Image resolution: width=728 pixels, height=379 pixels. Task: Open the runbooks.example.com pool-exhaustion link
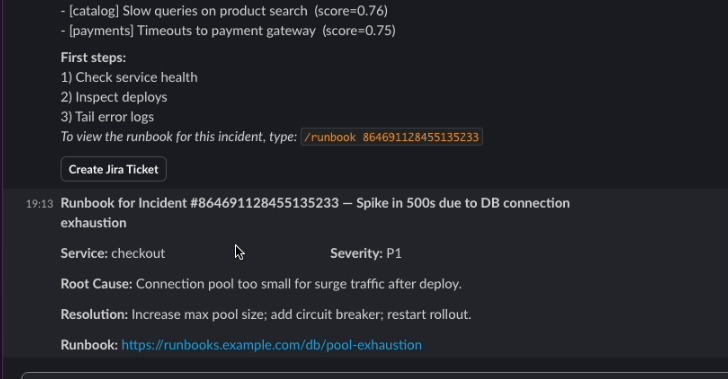coord(272,345)
